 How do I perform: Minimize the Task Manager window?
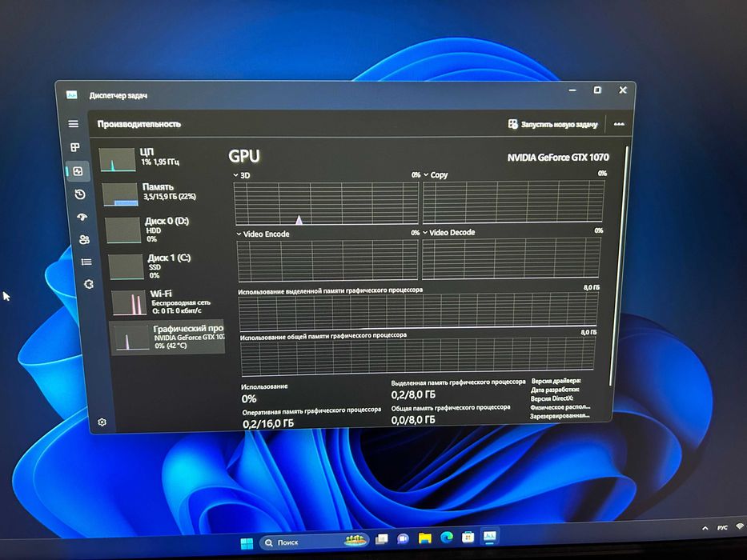point(572,90)
